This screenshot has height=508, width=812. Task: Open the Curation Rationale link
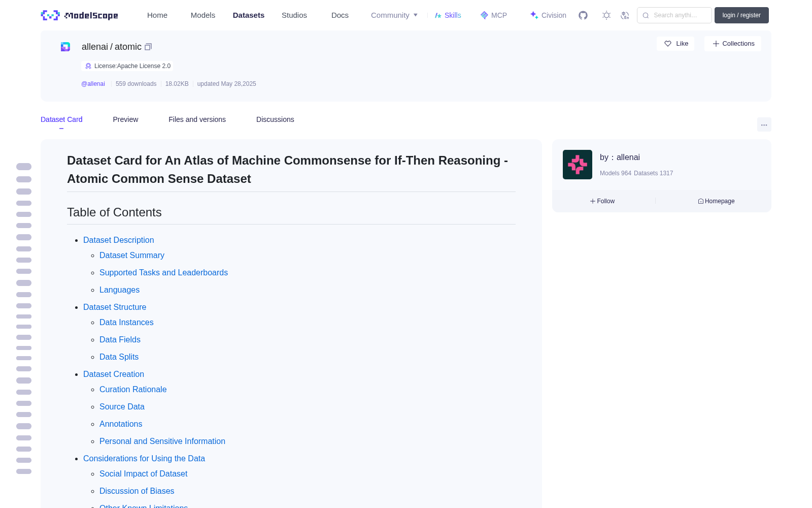[133, 389]
